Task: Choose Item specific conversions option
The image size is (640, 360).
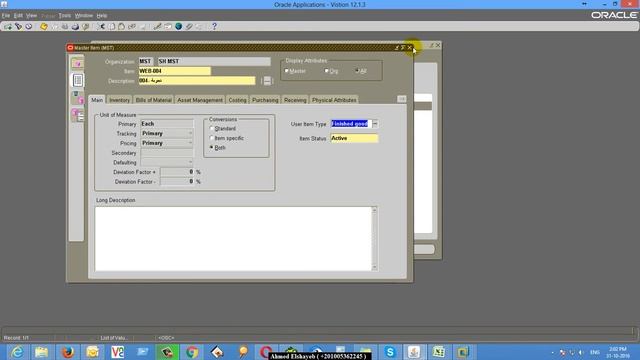Action: 211,138
